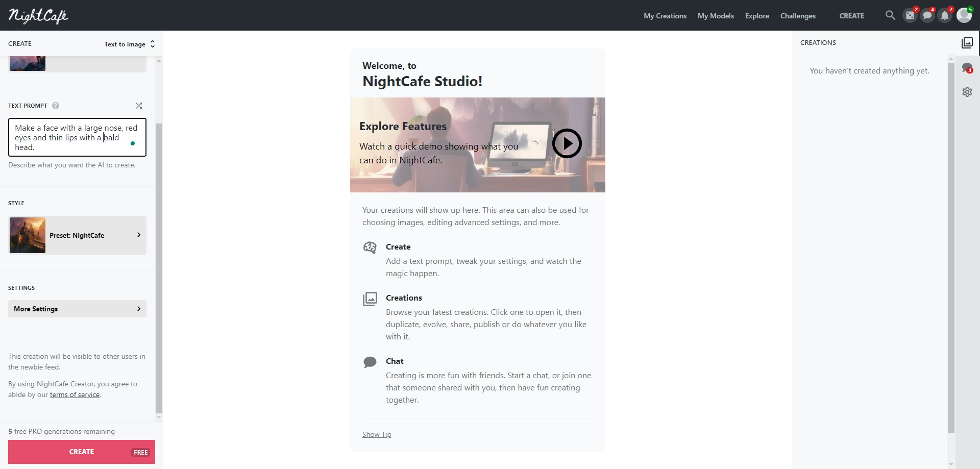Click the pink CREATE button

coord(82,452)
